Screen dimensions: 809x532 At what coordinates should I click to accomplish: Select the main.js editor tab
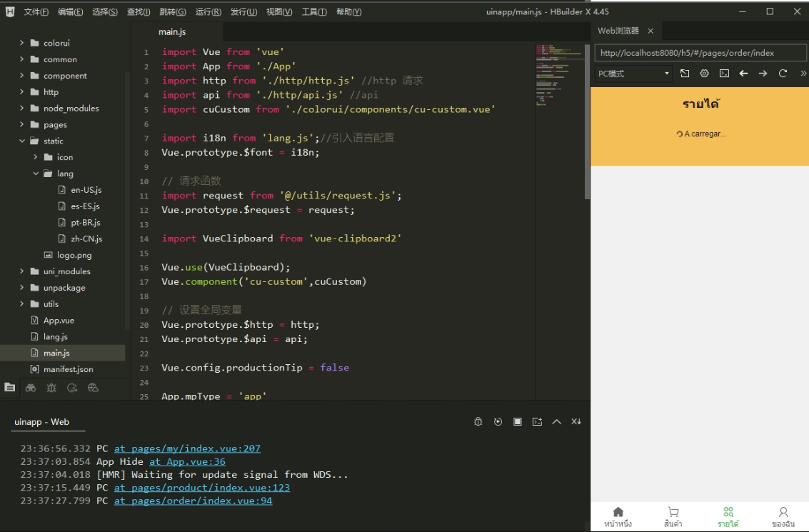(x=172, y=31)
